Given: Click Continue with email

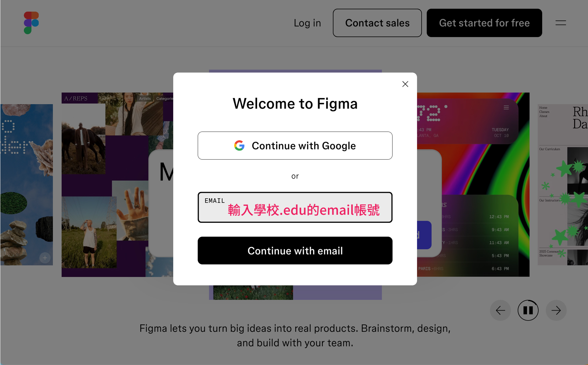Looking at the screenshot, I should coord(295,251).
